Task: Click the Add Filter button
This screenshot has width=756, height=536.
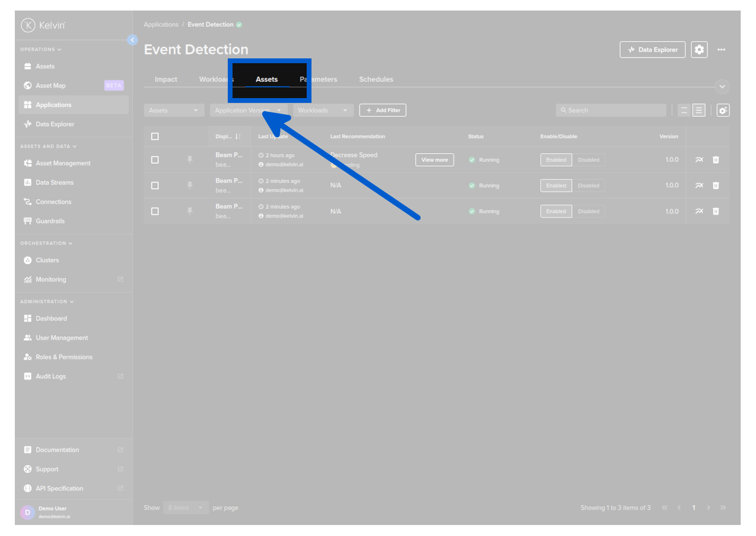Action: pos(383,111)
